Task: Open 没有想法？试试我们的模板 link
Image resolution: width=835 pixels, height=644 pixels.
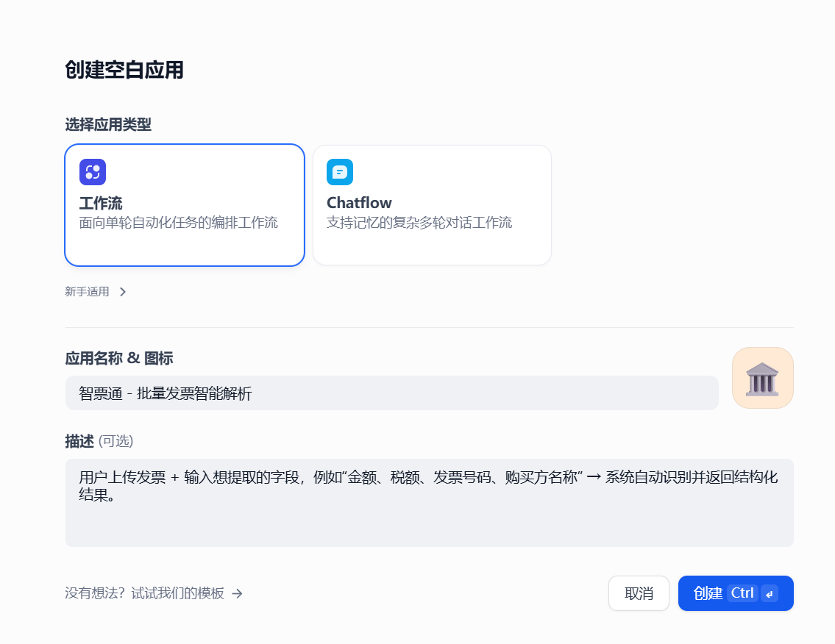Action: (154, 593)
